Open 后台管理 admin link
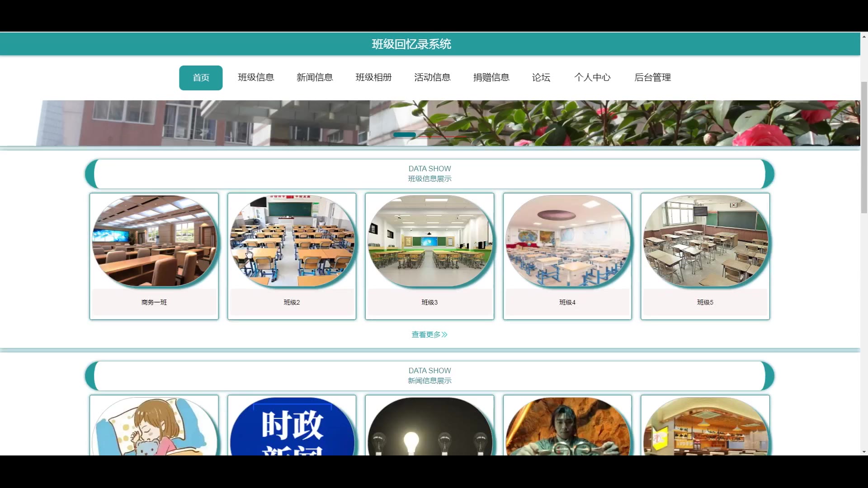 [652, 78]
